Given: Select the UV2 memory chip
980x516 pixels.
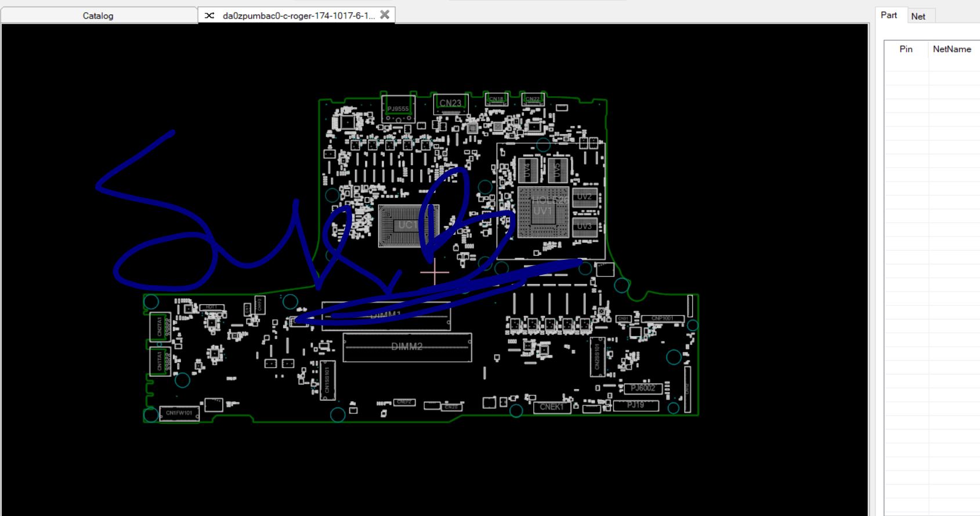Looking at the screenshot, I should pyautogui.click(x=585, y=197).
